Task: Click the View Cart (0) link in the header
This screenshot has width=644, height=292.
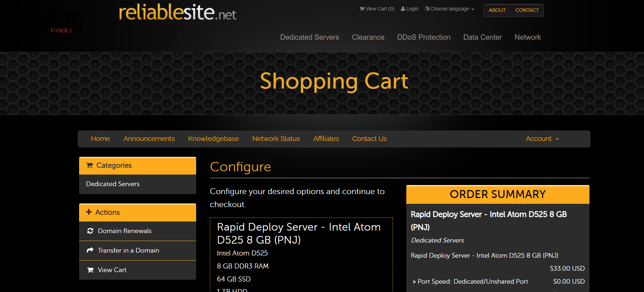Action: 377,9
